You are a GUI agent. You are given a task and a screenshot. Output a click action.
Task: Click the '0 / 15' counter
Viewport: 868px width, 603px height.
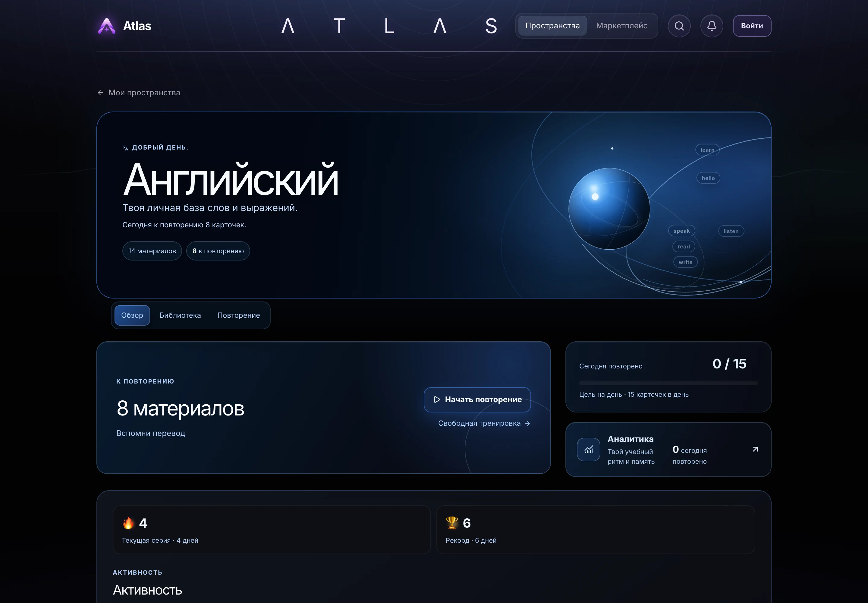[x=729, y=364]
